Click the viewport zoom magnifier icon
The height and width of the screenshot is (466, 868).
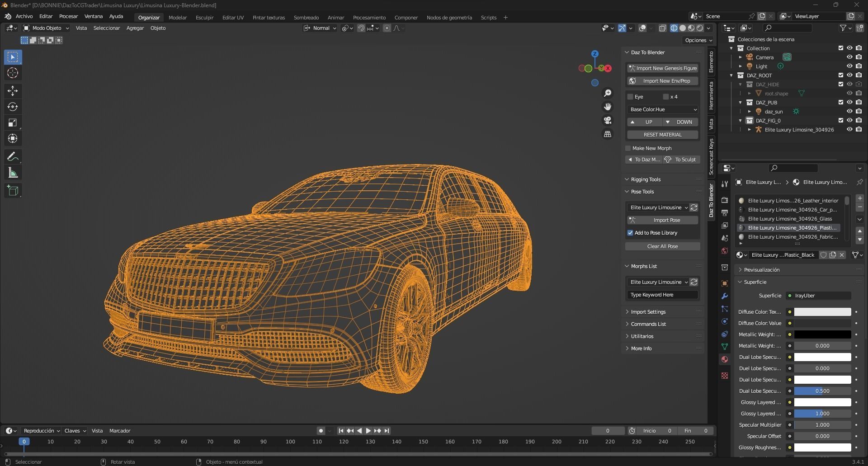(608, 93)
